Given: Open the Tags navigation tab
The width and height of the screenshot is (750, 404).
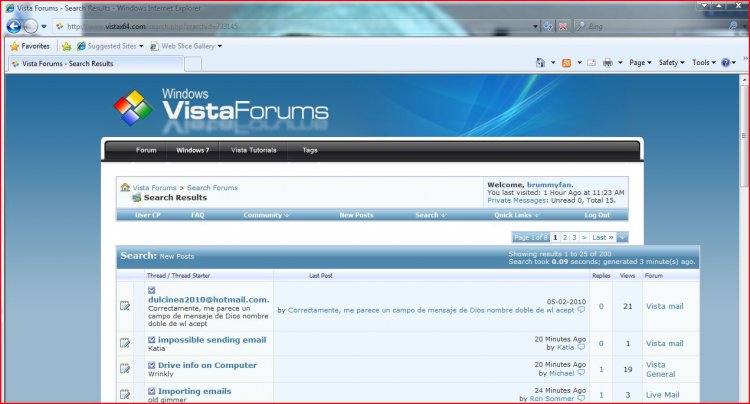Looking at the screenshot, I should point(310,150).
